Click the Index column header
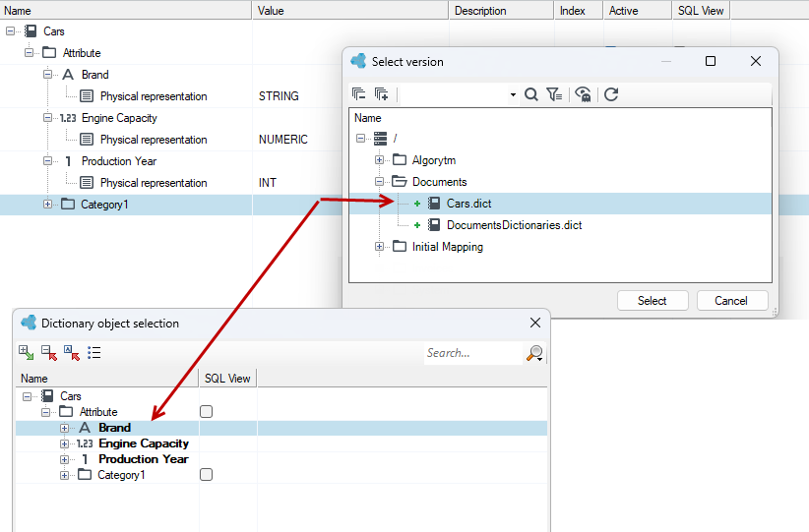The height and width of the screenshot is (532, 809). point(579,10)
